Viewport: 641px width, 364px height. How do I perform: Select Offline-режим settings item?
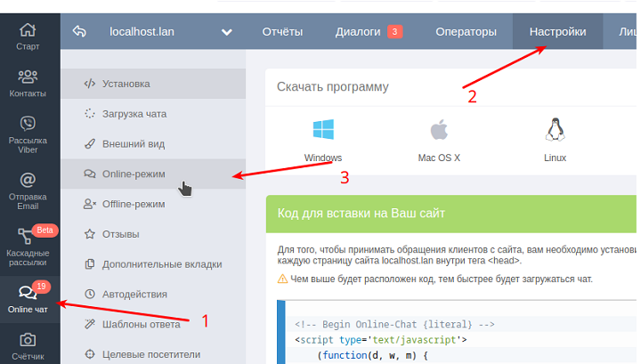tap(153, 204)
